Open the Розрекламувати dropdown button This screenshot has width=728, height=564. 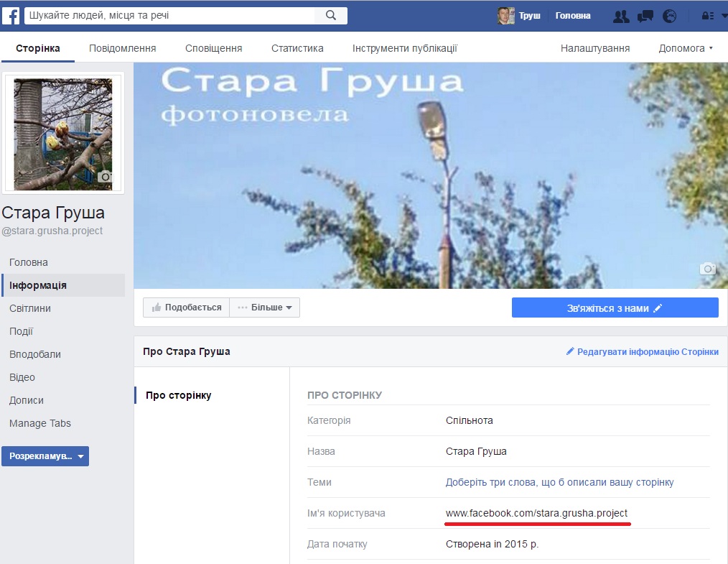pos(45,456)
